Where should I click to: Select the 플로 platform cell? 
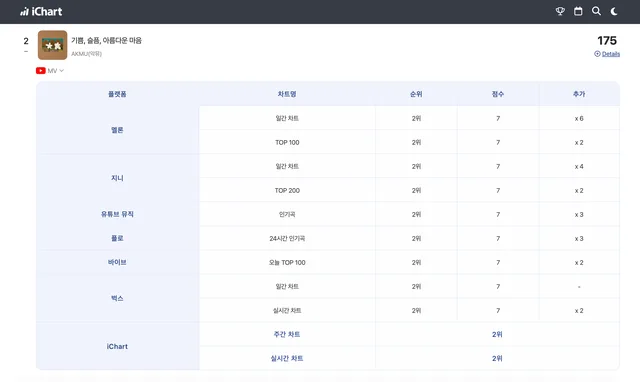(x=117, y=238)
